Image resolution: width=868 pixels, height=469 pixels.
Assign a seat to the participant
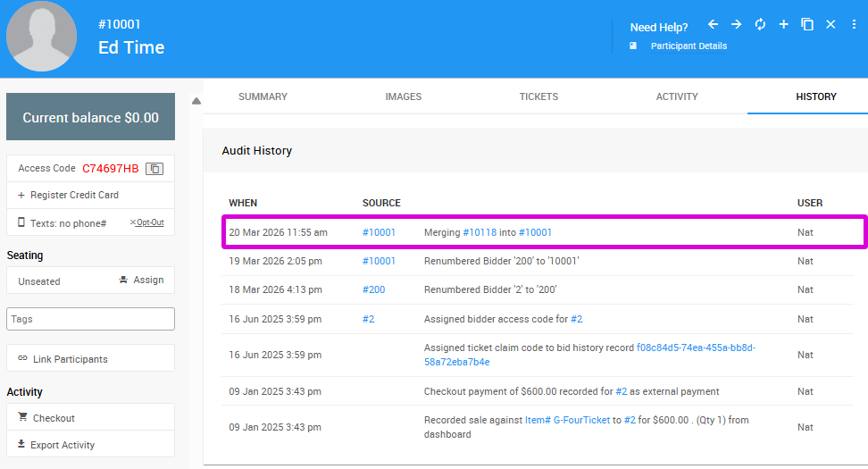[141, 281]
